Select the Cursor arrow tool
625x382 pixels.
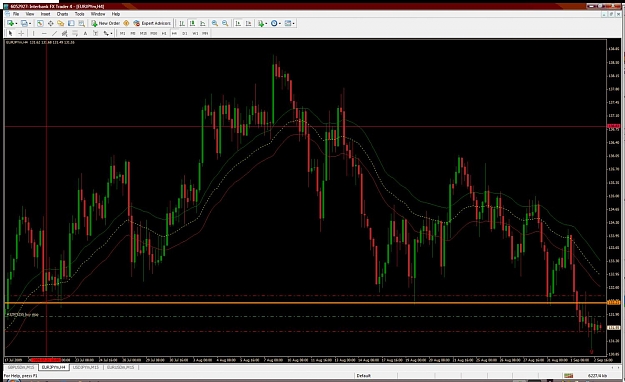11,33
